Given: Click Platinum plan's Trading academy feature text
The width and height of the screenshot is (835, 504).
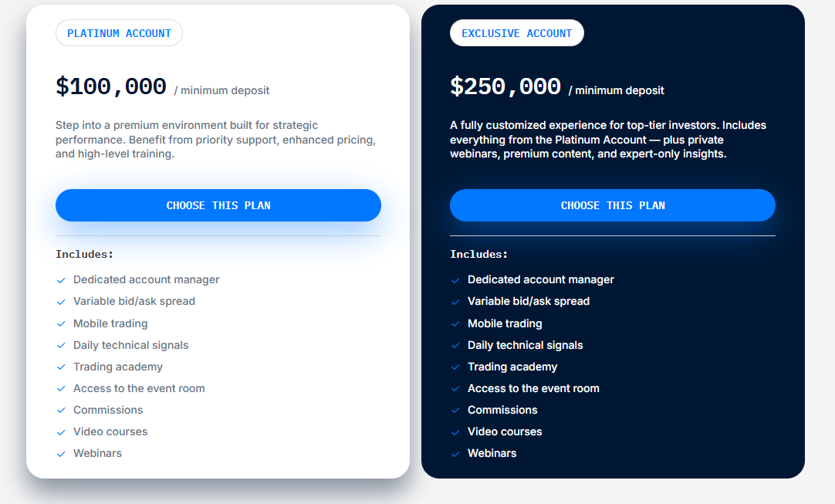Looking at the screenshot, I should click(x=118, y=367).
